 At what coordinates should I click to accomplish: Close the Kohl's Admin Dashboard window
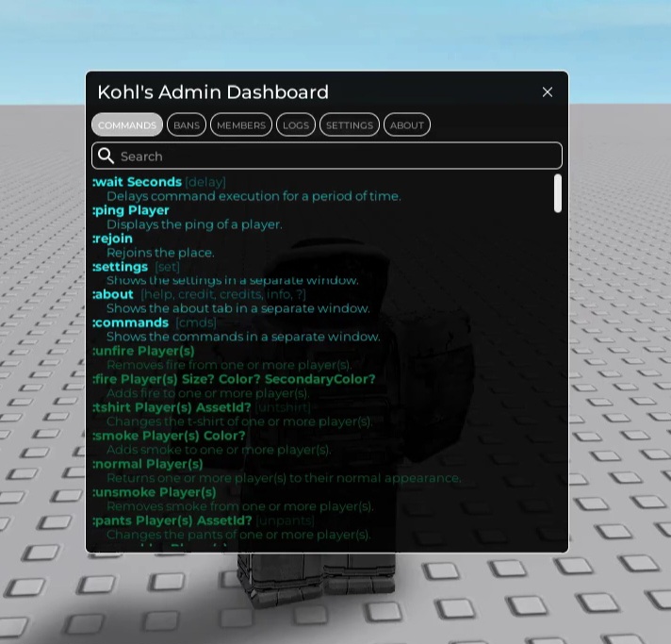coord(548,92)
